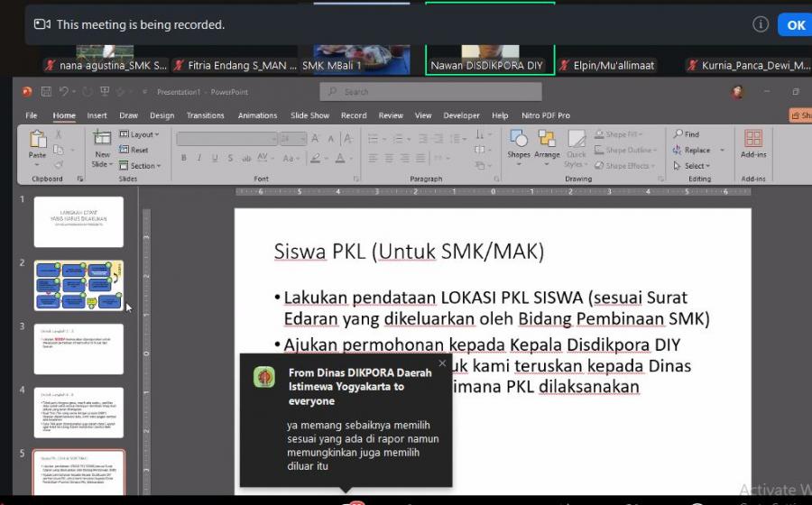This screenshot has height=505, width=812.
Task: Click the Arrange objects icon
Action: (x=547, y=139)
